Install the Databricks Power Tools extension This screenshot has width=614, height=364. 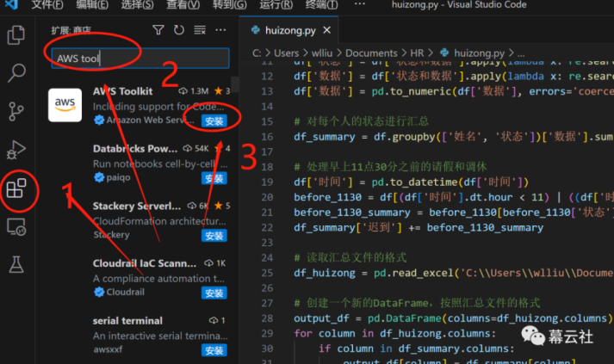(x=214, y=178)
